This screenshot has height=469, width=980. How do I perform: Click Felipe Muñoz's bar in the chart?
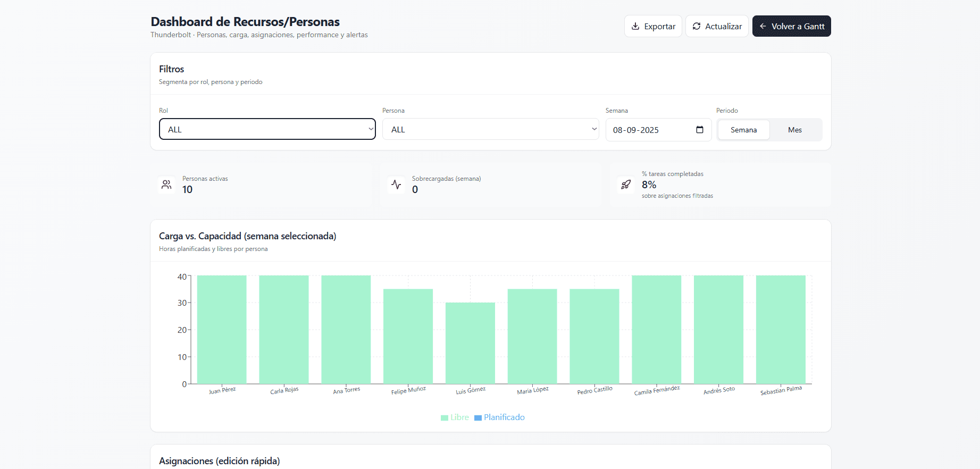408,336
